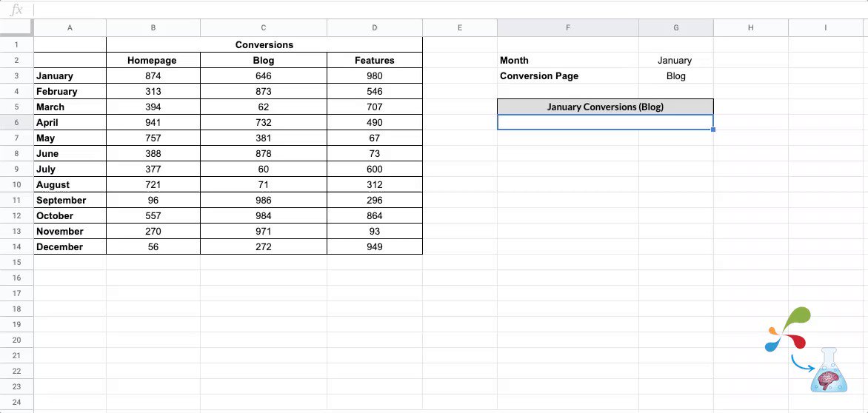This screenshot has width=868, height=413.
Task: Click cell with value 941
Action: [153, 122]
